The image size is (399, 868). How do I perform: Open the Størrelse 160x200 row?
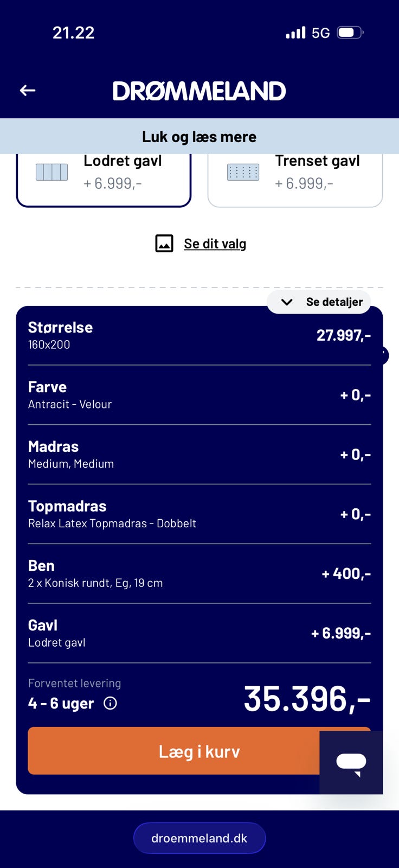point(199,335)
